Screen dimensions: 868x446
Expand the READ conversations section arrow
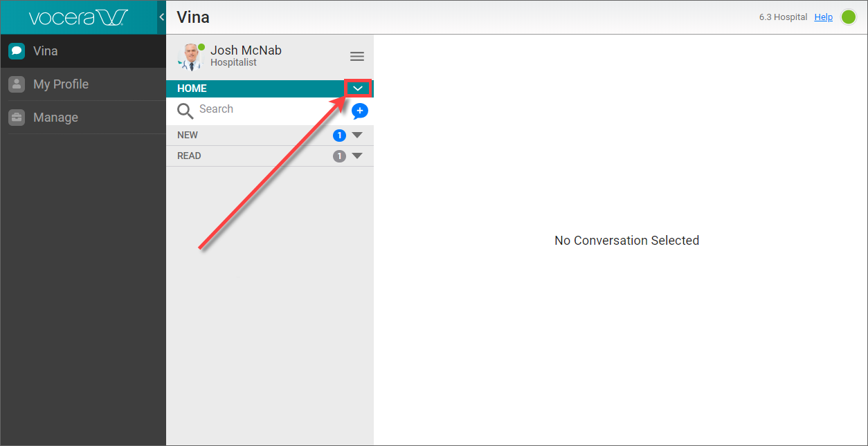click(357, 156)
